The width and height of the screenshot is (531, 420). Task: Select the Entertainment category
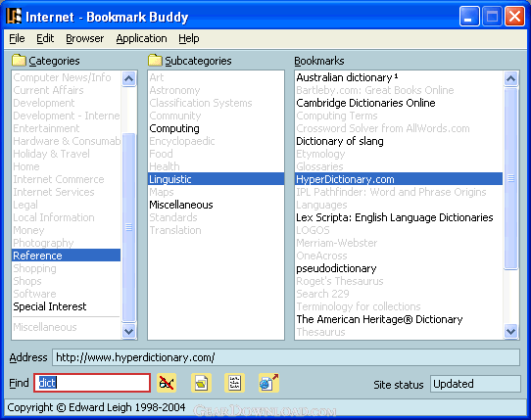click(66, 128)
